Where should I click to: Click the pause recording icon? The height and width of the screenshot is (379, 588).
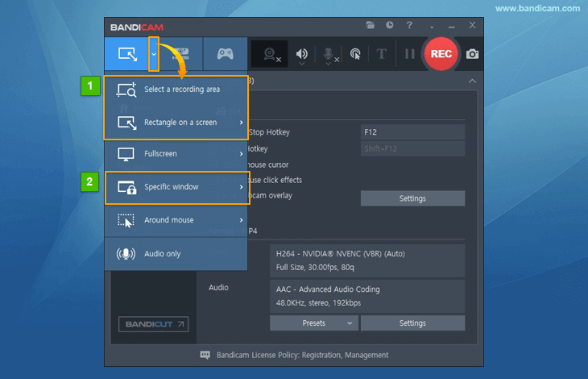click(410, 54)
